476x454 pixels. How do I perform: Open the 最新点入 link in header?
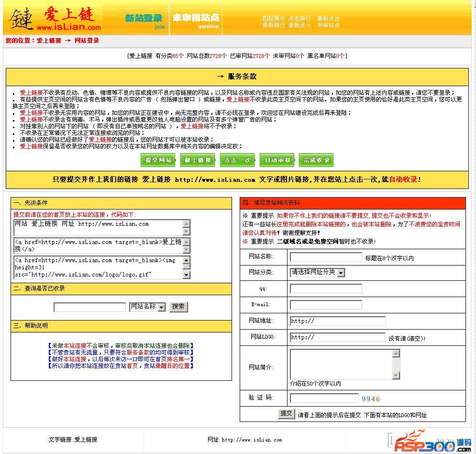299,25
